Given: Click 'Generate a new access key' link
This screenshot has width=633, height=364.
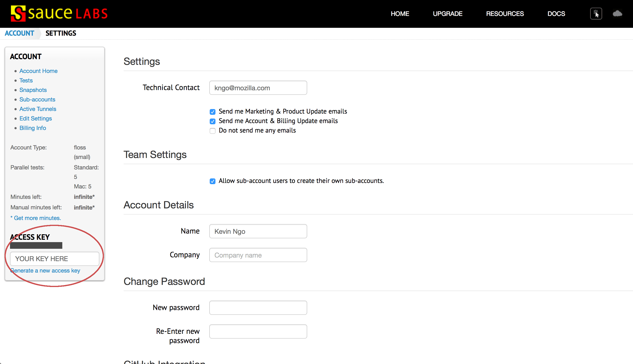Looking at the screenshot, I should coord(45,270).
